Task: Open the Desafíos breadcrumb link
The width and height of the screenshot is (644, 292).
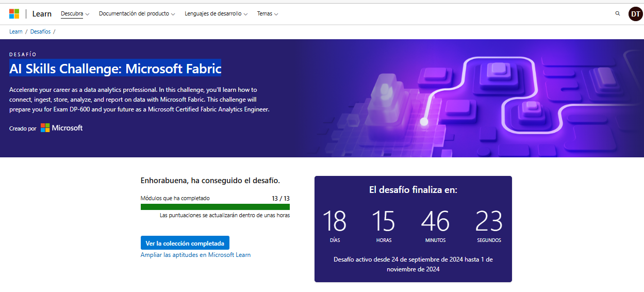Action: pyautogui.click(x=40, y=31)
